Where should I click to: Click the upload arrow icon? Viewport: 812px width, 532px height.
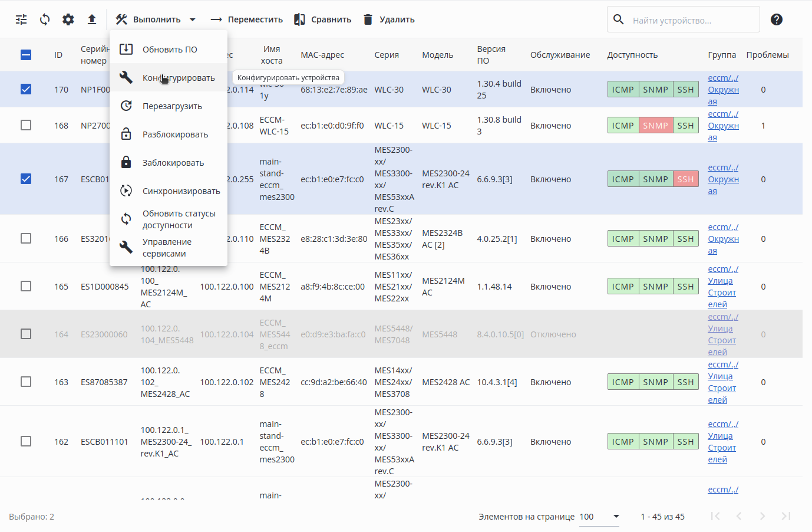92,19
